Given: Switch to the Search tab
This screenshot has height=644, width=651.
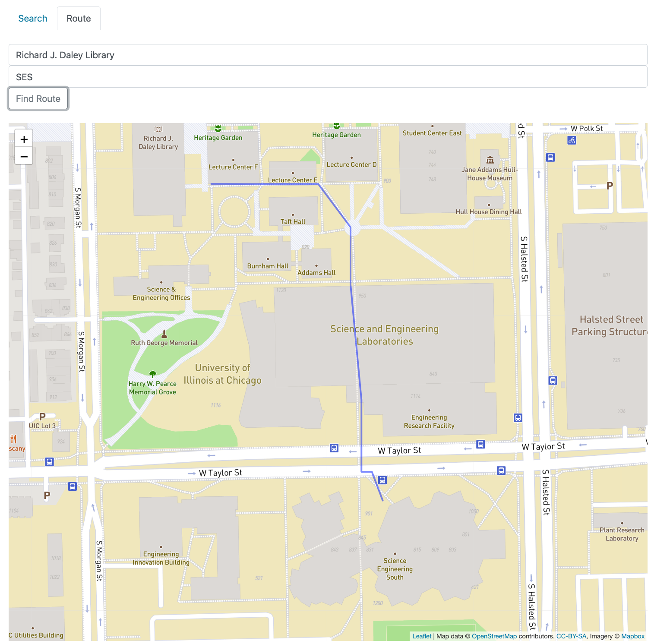Looking at the screenshot, I should point(33,19).
